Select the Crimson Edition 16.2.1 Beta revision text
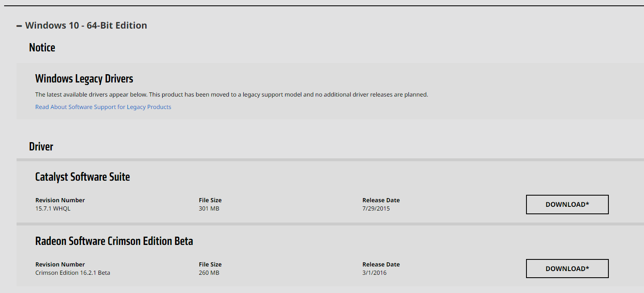The image size is (644, 293). 72,273
